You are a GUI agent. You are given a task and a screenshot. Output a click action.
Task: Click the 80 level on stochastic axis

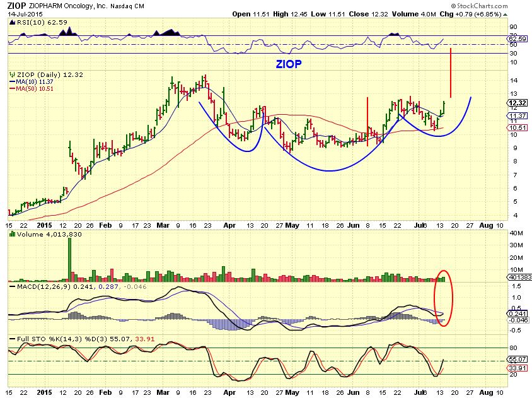coord(514,348)
